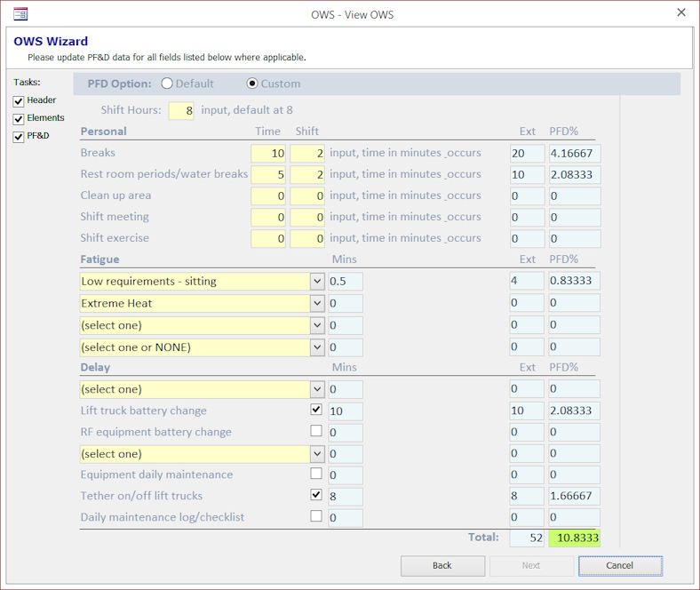Image resolution: width=700 pixels, height=590 pixels.
Task: Toggle the PF&D task checkbox
Action: [x=19, y=137]
